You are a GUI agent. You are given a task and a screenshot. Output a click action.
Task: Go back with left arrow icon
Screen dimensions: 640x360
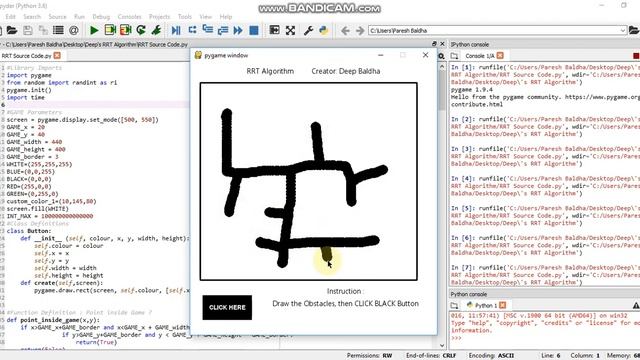point(345,31)
